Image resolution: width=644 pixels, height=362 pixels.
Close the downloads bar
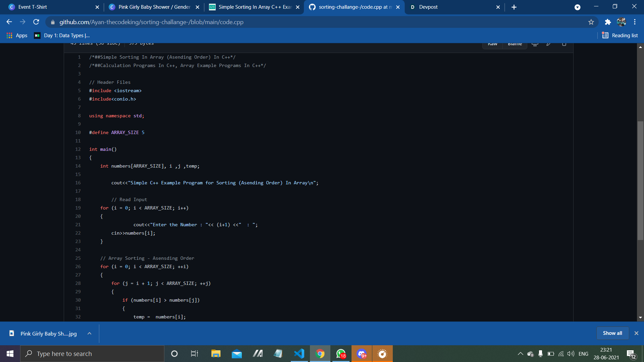pyautogui.click(x=636, y=333)
